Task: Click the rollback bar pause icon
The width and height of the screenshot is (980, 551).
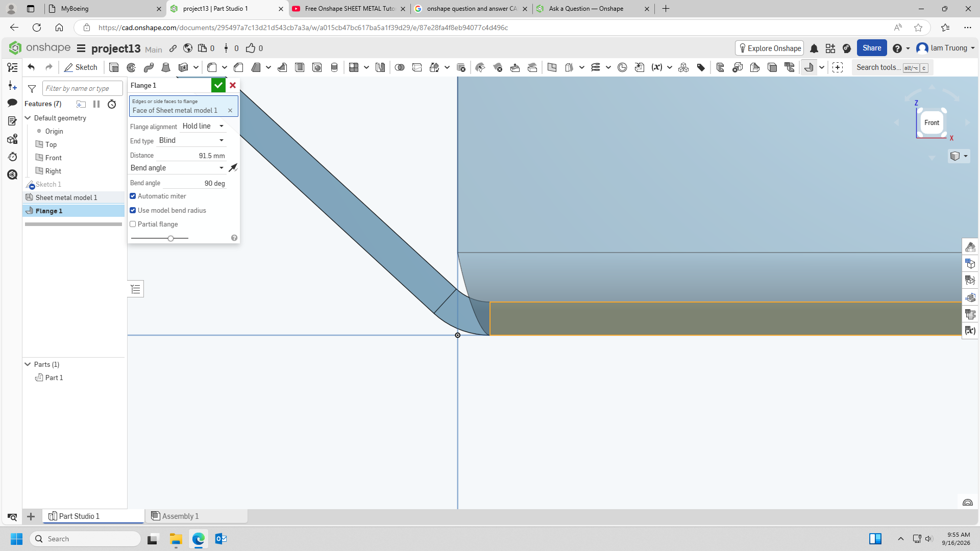Action: tap(96, 104)
